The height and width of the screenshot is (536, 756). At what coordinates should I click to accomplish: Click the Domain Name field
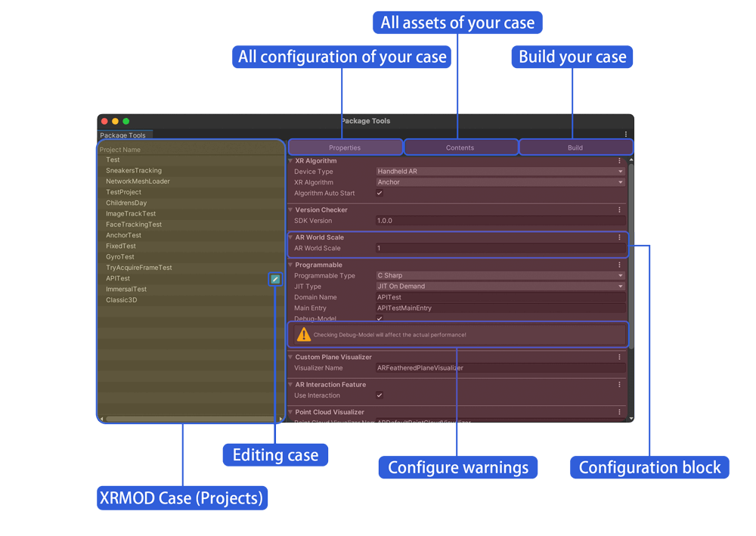click(x=500, y=297)
